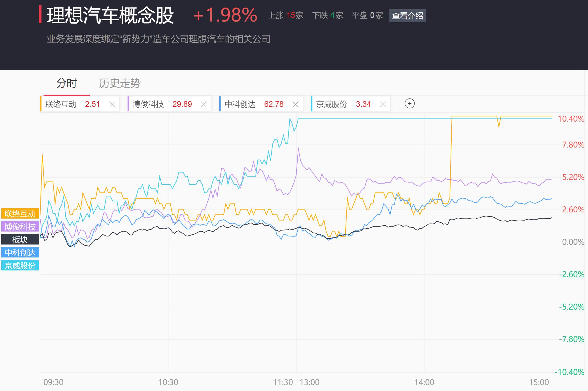The width and height of the screenshot is (588, 391).
Task: Click the -10.40% axis label
Action: pos(570,372)
